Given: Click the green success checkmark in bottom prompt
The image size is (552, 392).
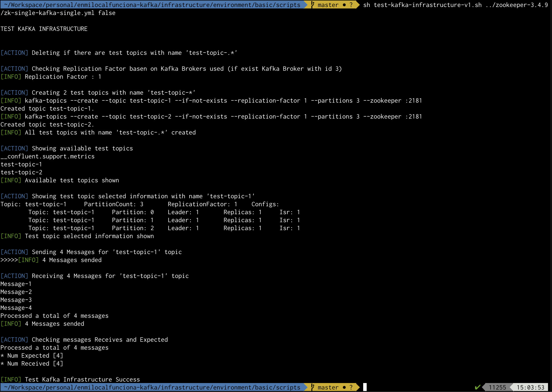Looking at the screenshot, I should click(477, 387).
